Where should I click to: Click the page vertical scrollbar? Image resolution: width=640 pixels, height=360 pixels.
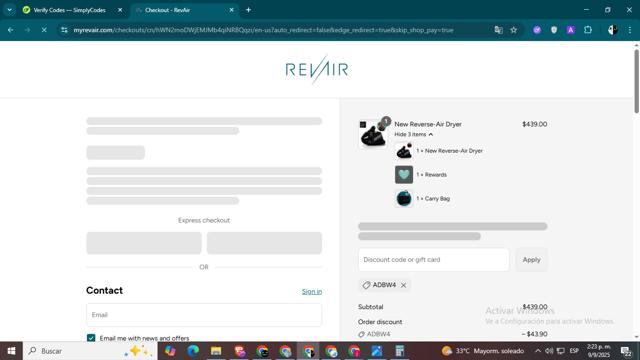tap(636, 82)
